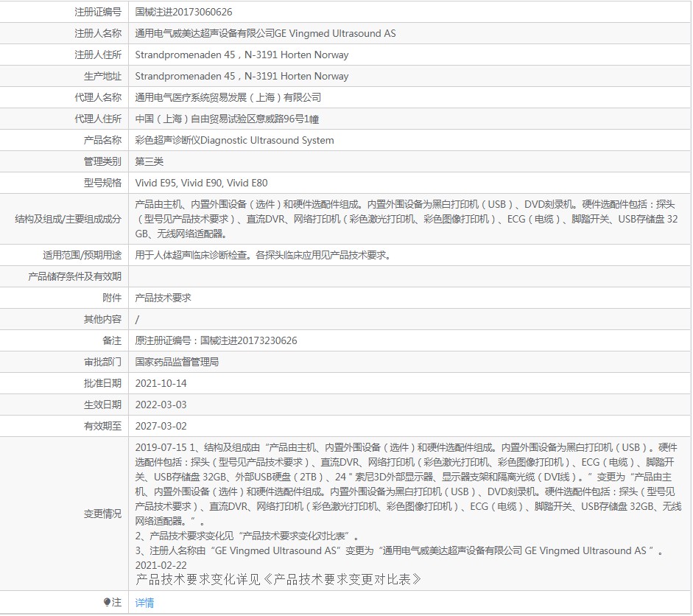Click the 产品名称 label
This screenshot has width=693, height=616.
pos(102,140)
